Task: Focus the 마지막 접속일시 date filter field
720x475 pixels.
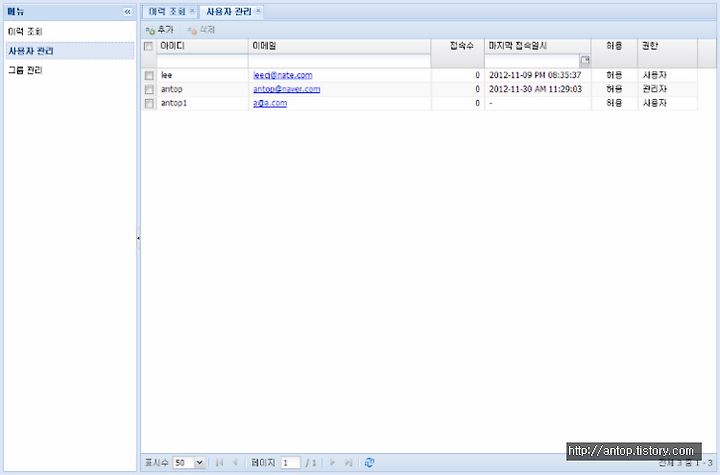Action: 532,61
